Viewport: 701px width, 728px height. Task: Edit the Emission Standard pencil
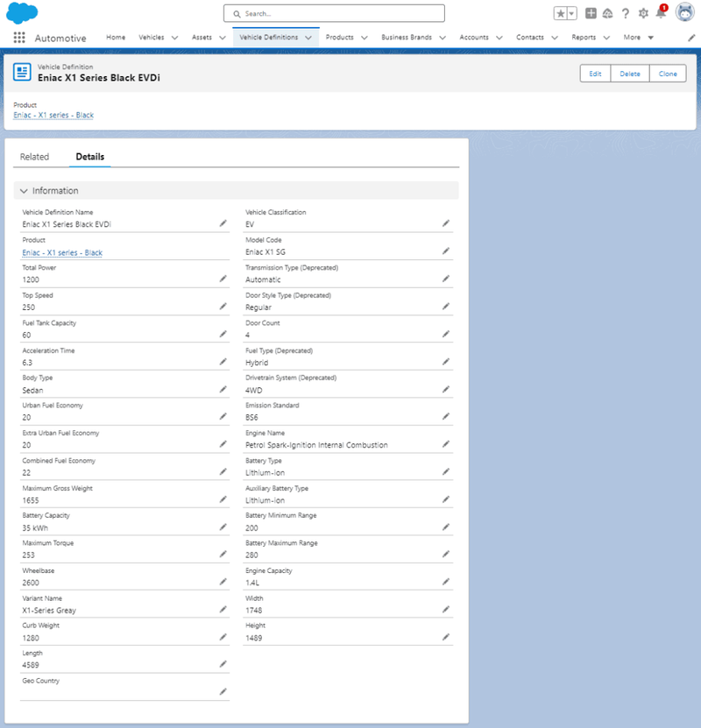click(446, 416)
